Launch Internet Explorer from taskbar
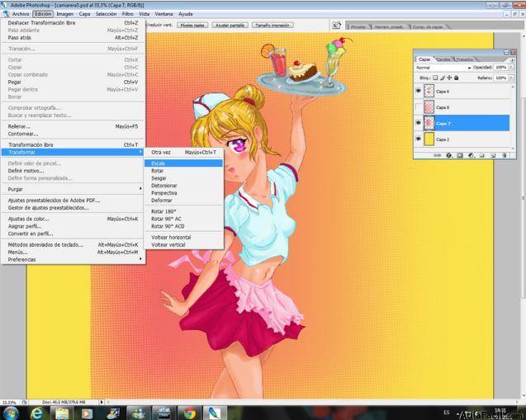Image resolution: width=526 pixels, height=420 pixels. tap(36, 413)
